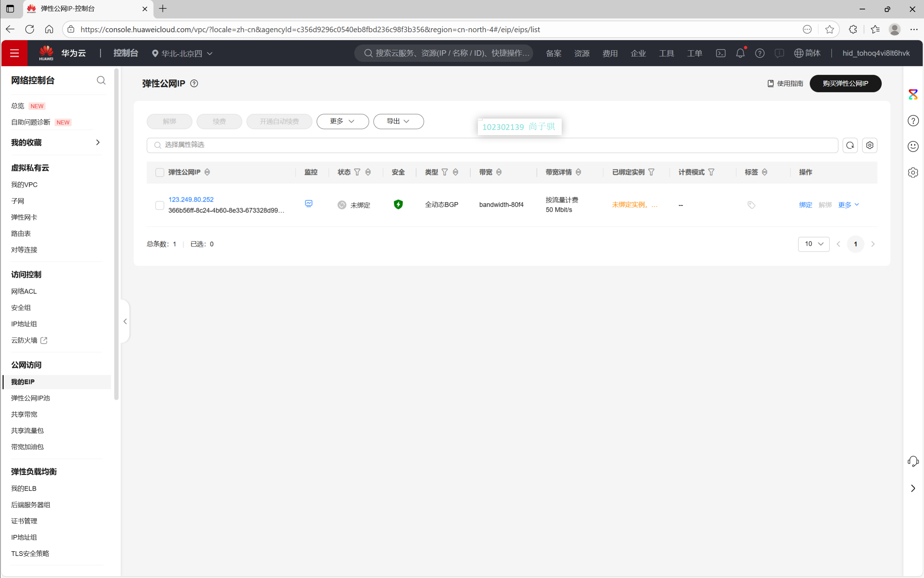The image size is (924, 578).
Task: Select the checkbox for EIP 123.249.80.252
Action: click(160, 205)
